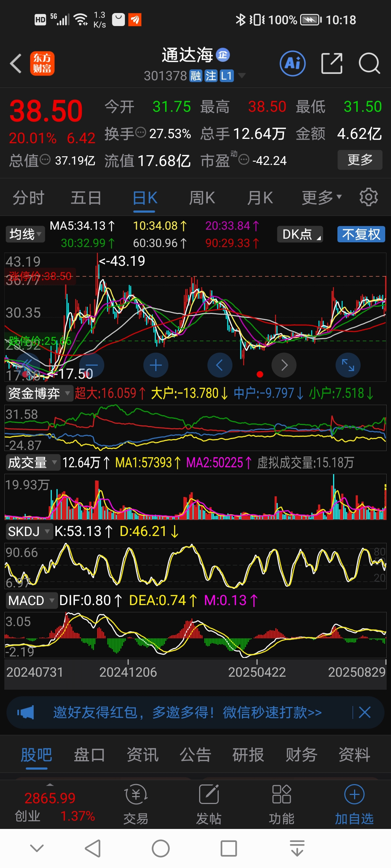
Task: Switch to the 分时 tab
Action: [29, 198]
